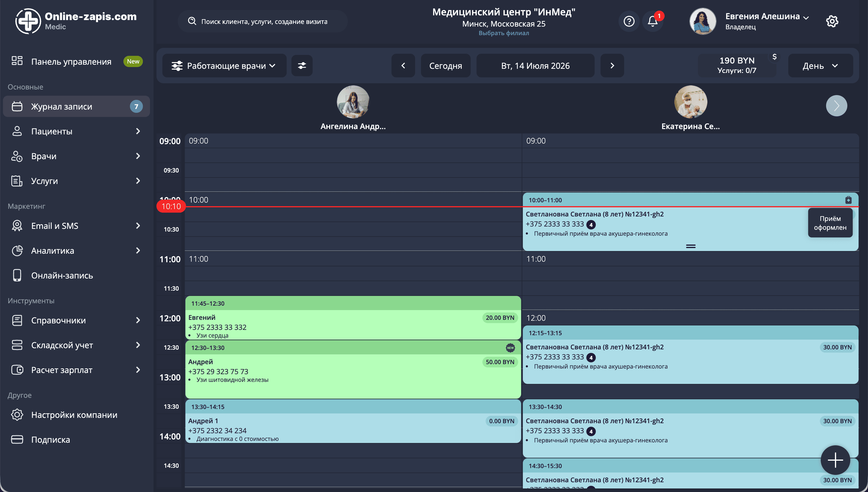
Task: Click the dollar sign revenue icon
Action: (x=774, y=57)
